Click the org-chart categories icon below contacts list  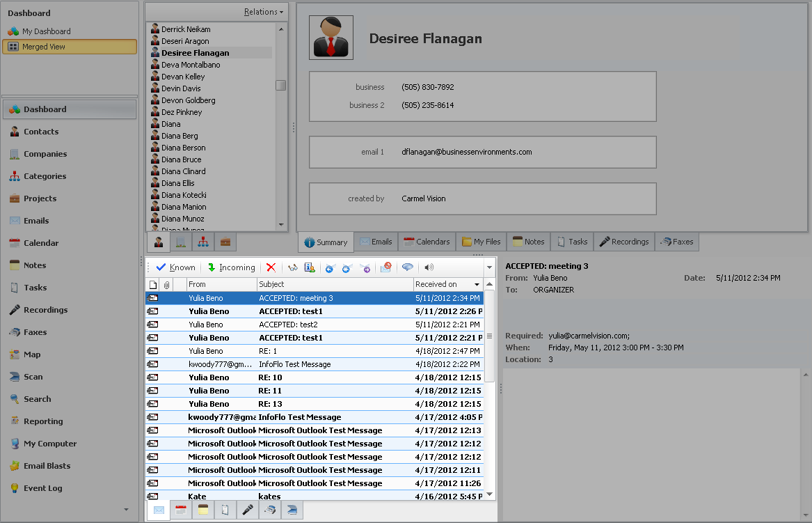[x=202, y=242]
